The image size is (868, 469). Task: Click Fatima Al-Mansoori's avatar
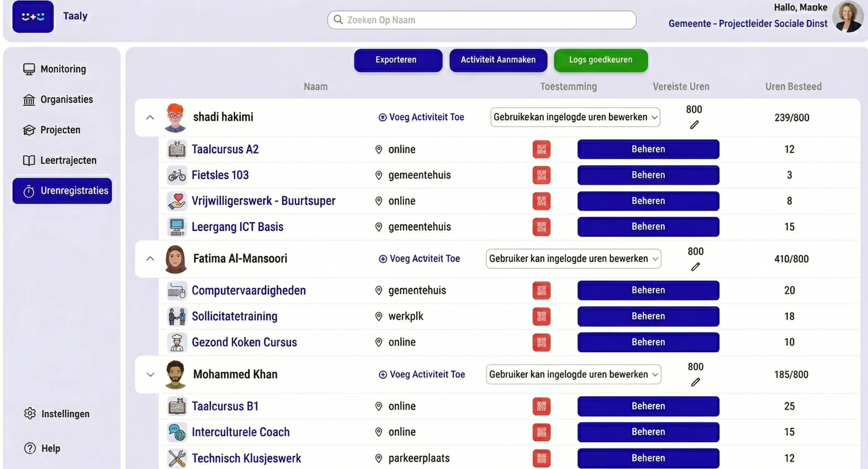coord(176,259)
